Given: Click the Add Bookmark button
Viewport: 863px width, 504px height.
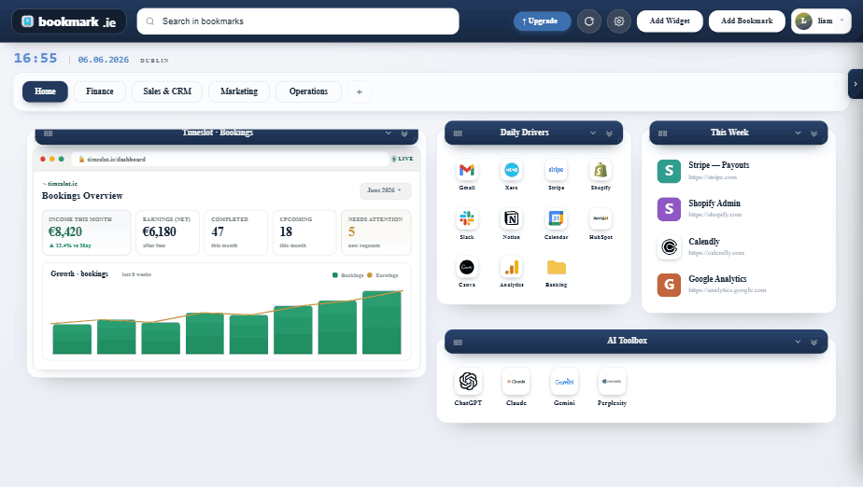Looking at the screenshot, I should coord(747,21).
